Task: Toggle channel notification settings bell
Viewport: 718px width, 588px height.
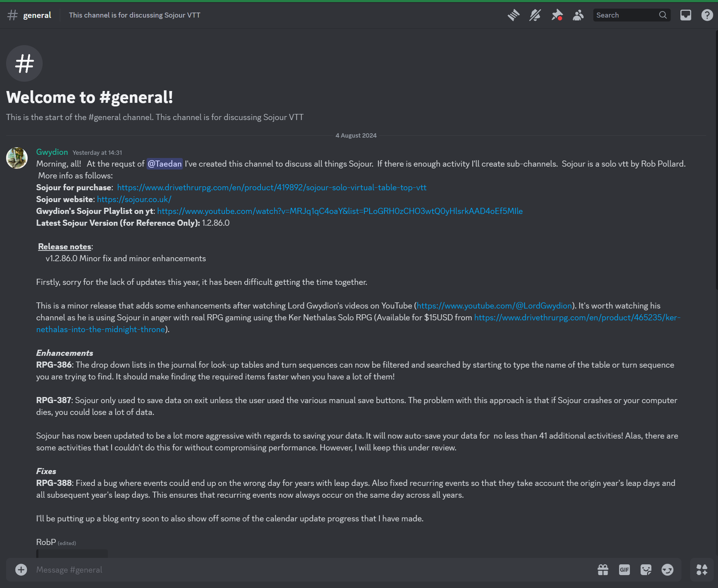Action: point(535,15)
